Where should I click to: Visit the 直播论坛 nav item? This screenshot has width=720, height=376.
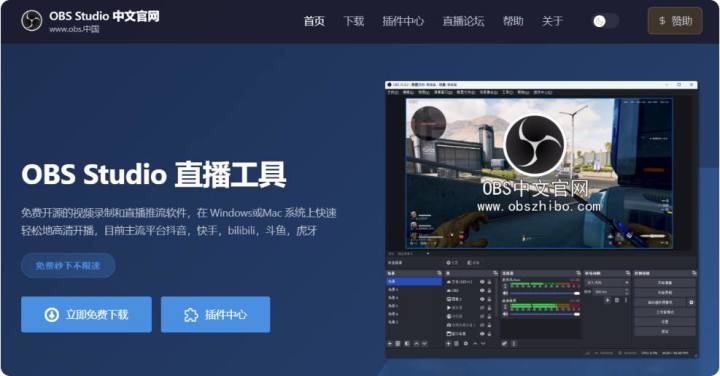(463, 21)
